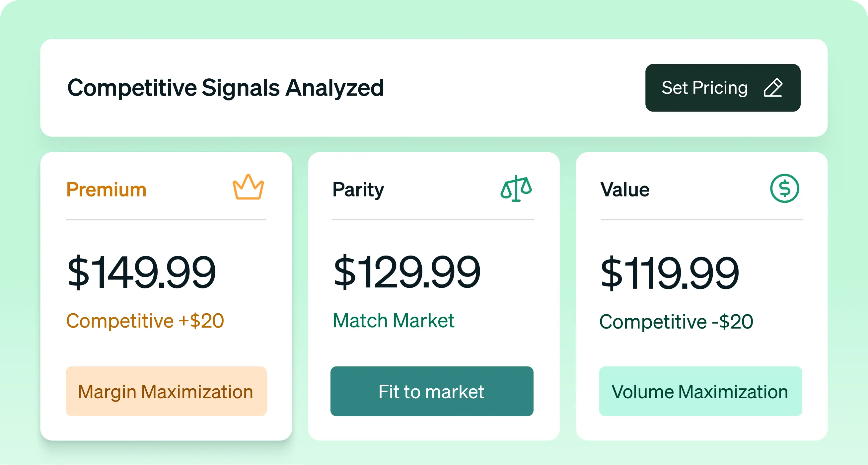Select the Premium tier title
This screenshot has height=465, width=868.
point(106,190)
